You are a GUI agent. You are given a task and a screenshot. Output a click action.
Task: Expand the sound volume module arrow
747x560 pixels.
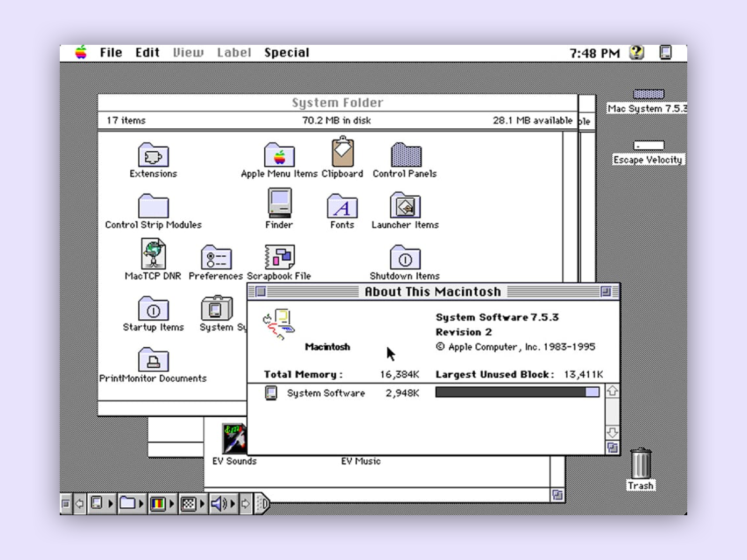pos(233,504)
